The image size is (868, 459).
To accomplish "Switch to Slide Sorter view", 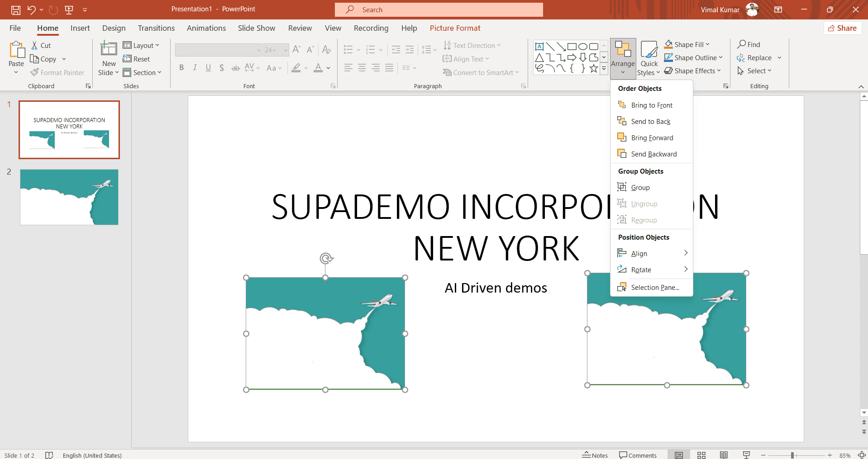I will pos(701,455).
